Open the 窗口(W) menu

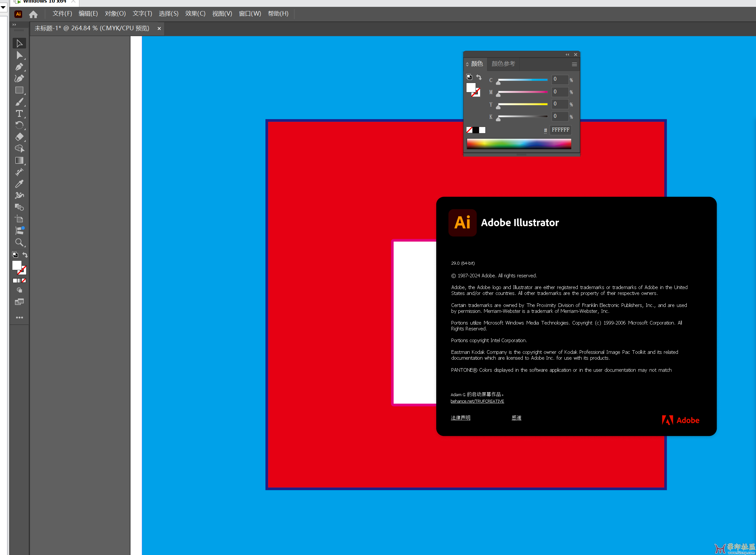click(x=250, y=14)
